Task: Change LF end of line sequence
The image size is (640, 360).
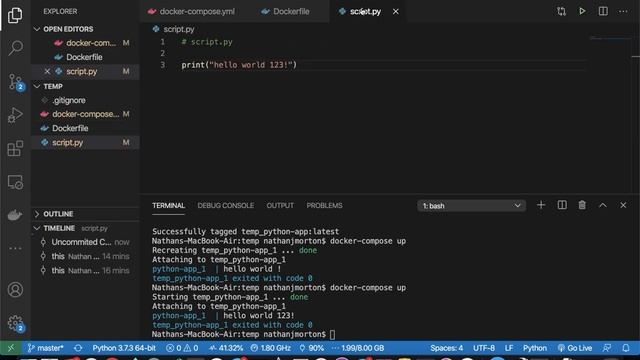Action: point(509,348)
